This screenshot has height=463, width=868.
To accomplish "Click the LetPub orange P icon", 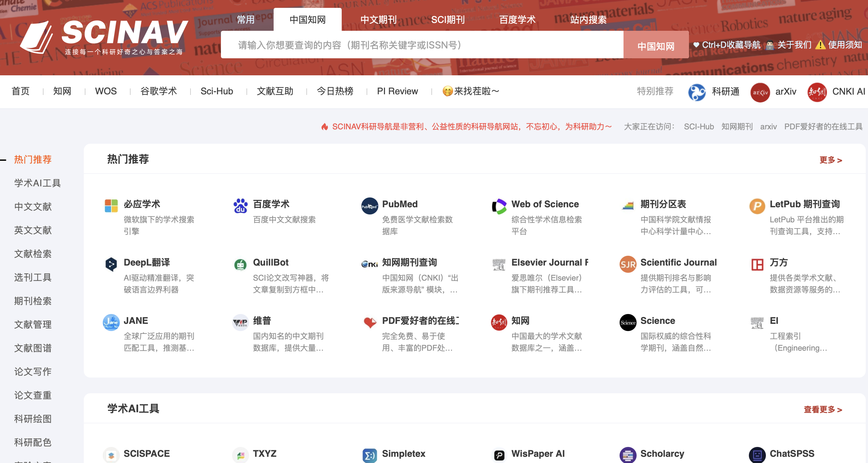I will [757, 206].
